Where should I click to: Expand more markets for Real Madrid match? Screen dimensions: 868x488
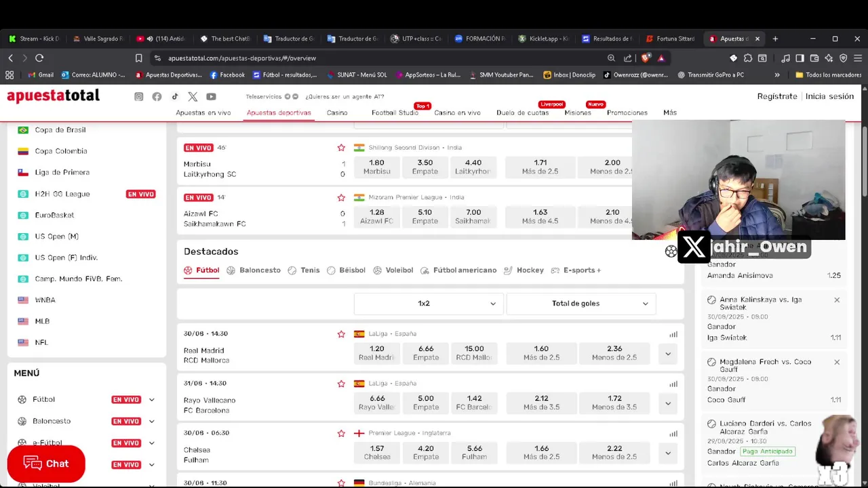coord(668,354)
